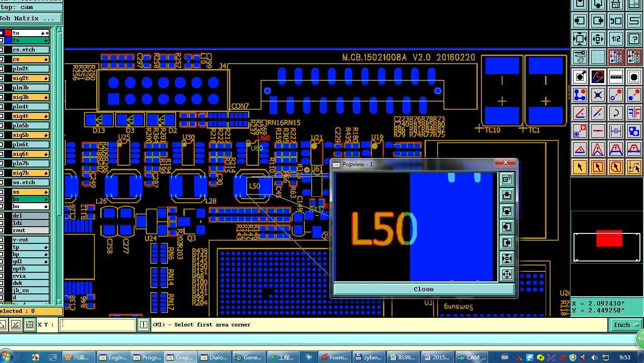The height and width of the screenshot is (363, 644).
Task: Toggle the checkbox beside cs.etch layer
Action: 2,50
